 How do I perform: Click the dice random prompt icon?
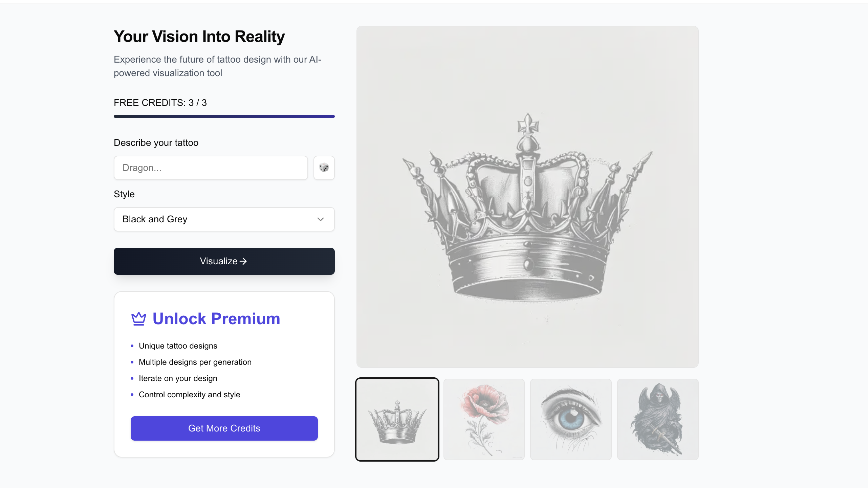(324, 168)
